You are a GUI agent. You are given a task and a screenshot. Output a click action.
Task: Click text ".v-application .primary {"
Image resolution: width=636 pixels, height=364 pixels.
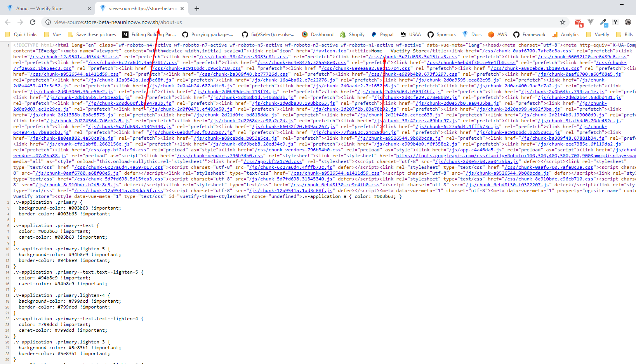(x=48, y=202)
